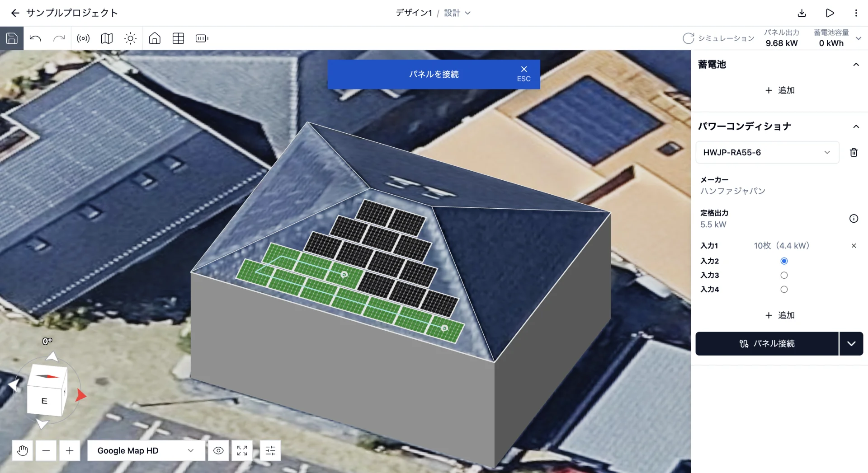This screenshot has width=868, height=473.
Task: Open the three-dot more options menu
Action: 856,13
